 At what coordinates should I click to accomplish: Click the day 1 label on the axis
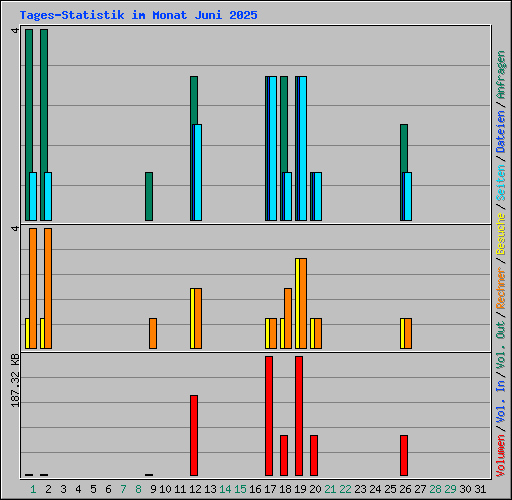click(x=33, y=489)
